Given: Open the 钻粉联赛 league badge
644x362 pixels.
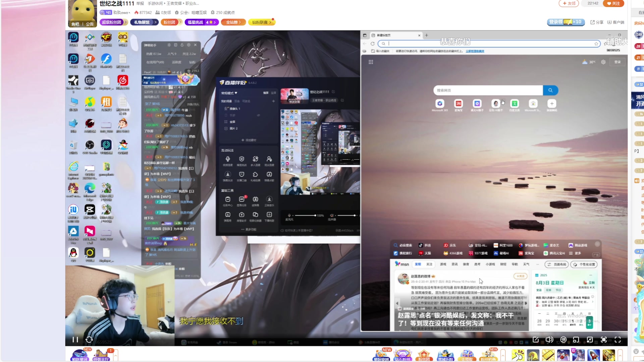Looking at the screenshot, I should coord(262,22).
